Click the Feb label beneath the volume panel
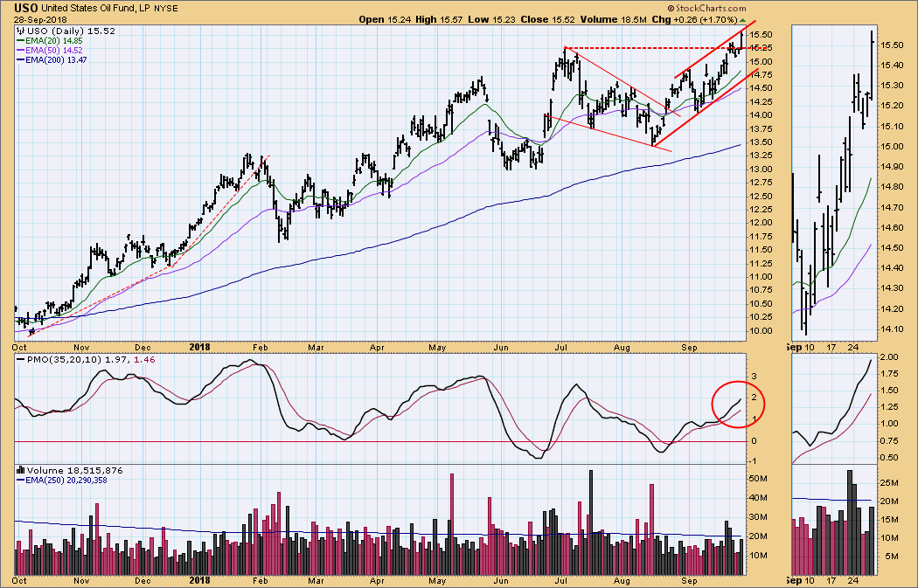 [260, 580]
